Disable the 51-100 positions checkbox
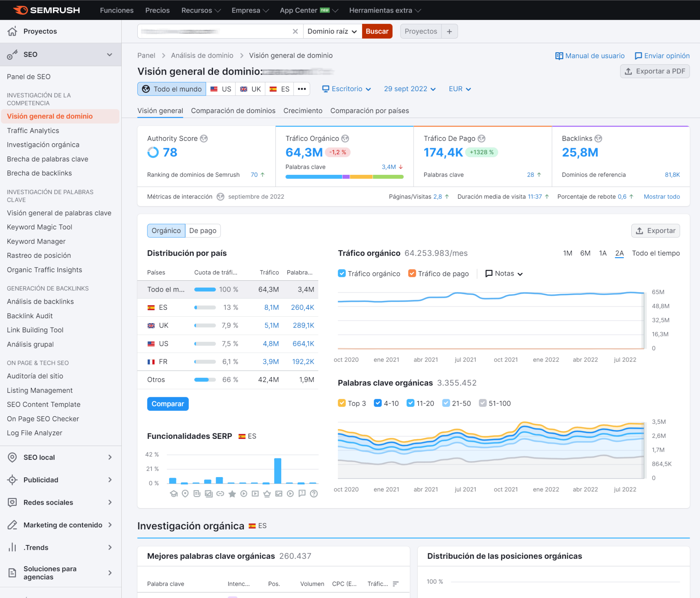 [482, 403]
